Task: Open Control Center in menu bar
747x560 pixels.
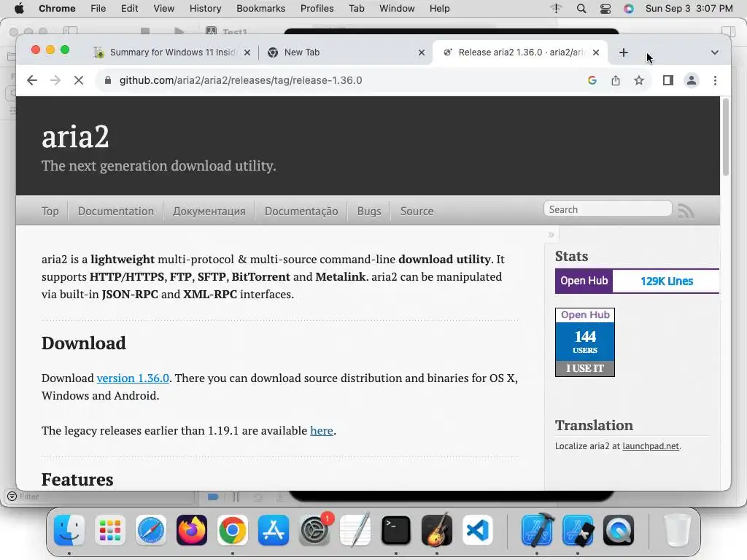Action: [605, 9]
